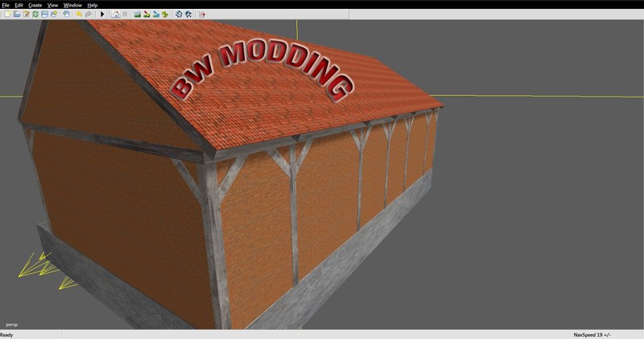
Task: Activate the terrain paint mode icon
Action: tap(147, 14)
